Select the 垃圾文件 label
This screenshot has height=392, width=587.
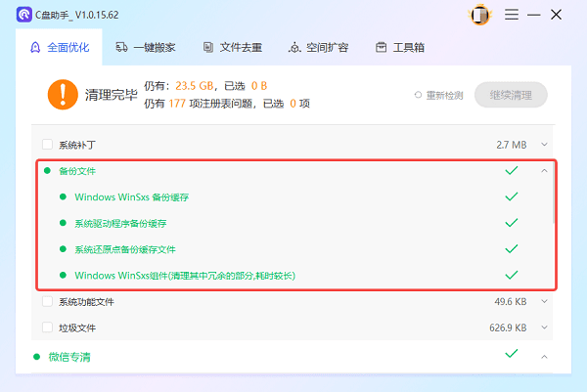77,328
